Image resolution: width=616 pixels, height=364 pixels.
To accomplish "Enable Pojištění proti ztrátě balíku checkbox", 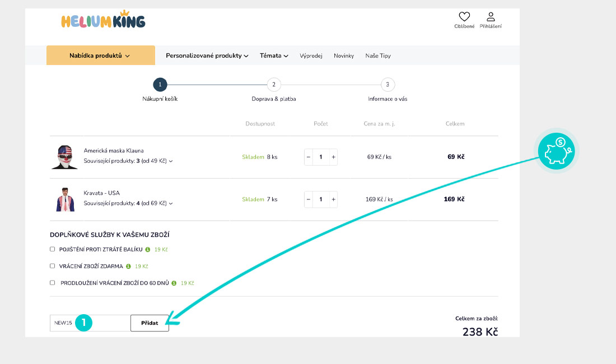I will pyautogui.click(x=53, y=249).
